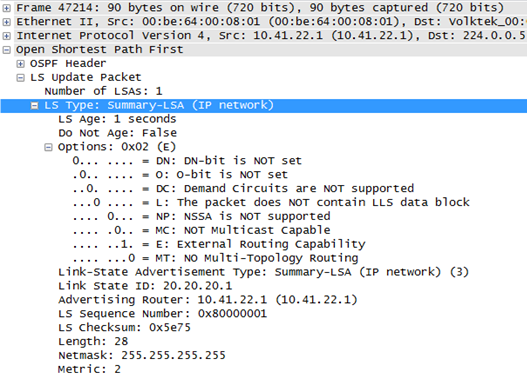528x383 pixels.
Task: Expand the OSPF Header subtree
Action: [21, 64]
